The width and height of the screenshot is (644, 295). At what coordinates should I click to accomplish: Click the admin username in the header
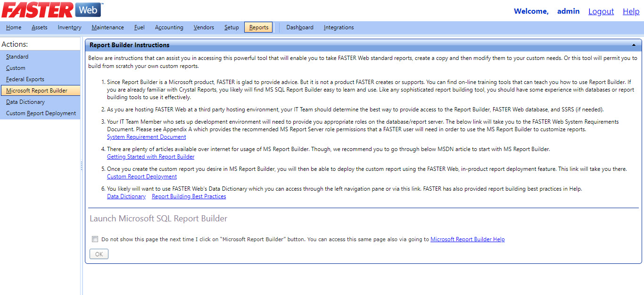(x=569, y=11)
